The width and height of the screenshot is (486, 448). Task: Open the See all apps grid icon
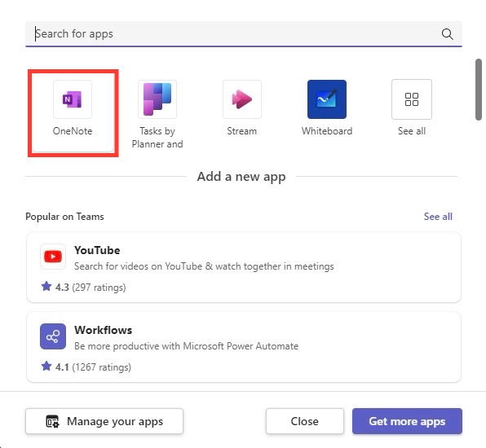click(x=412, y=99)
